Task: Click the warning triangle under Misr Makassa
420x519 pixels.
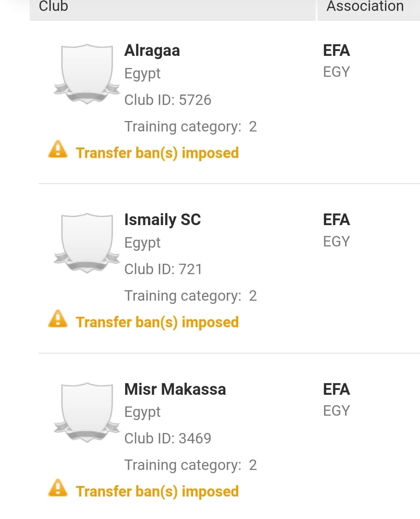Action: click(58, 488)
